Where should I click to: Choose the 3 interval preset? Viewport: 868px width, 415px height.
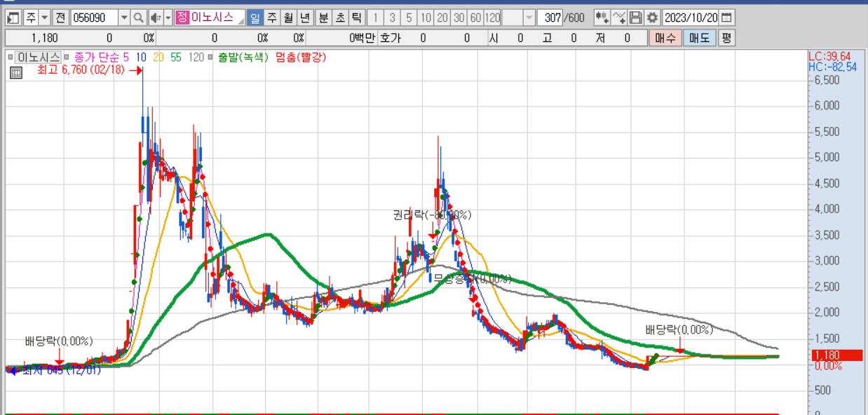point(392,18)
